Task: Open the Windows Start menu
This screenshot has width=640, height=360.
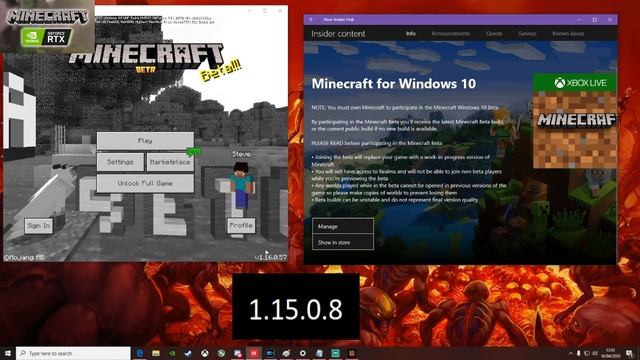Action: (7, 353)
